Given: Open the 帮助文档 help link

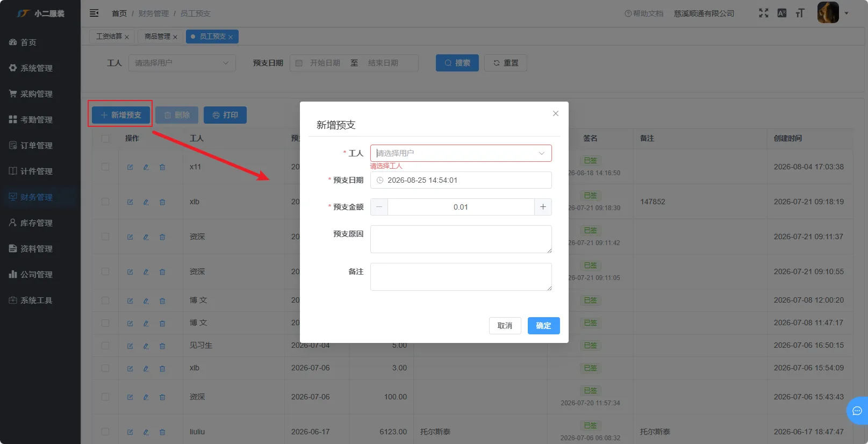Looking at the screenshot, I should 644,13.
